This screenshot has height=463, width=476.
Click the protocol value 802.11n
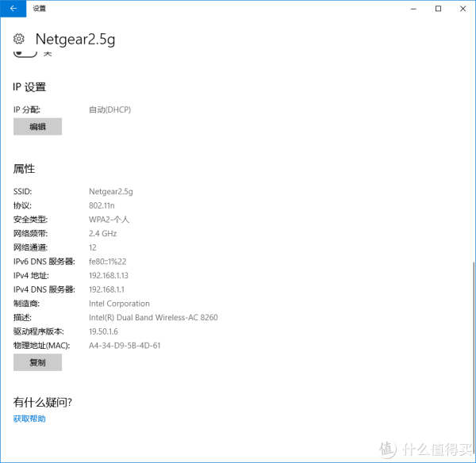point(102,205)
